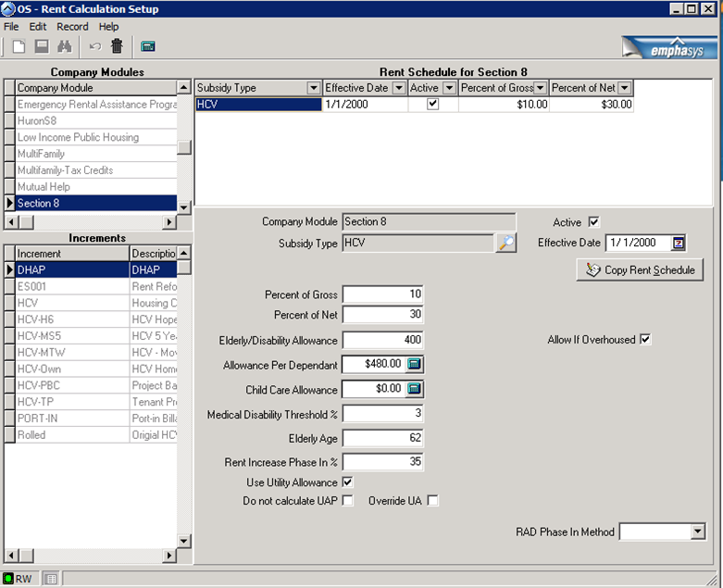This screenshot has width=723, height=588.
Task: Click the trash can Delete icon
Action: (x=117, y=45)
